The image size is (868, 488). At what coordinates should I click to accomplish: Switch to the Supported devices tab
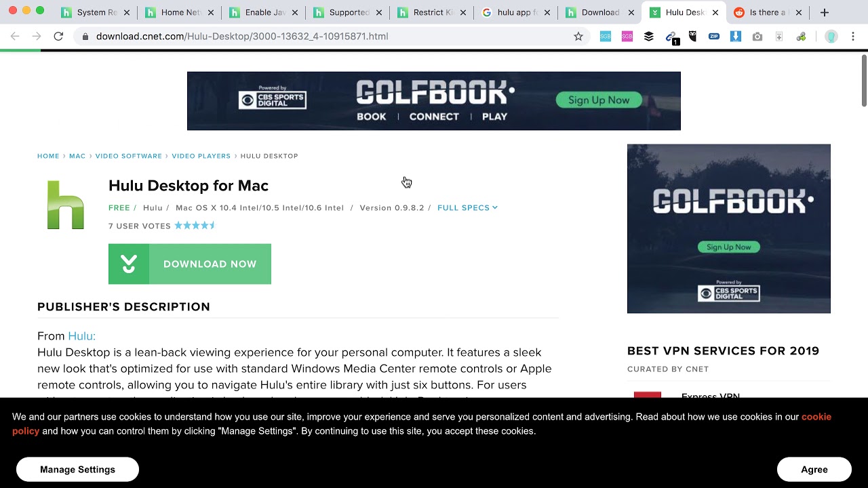[340, 12]
